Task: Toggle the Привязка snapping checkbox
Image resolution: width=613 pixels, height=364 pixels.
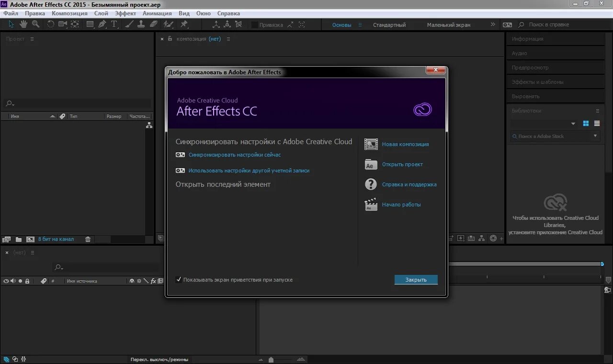Action: pos(254,25)
